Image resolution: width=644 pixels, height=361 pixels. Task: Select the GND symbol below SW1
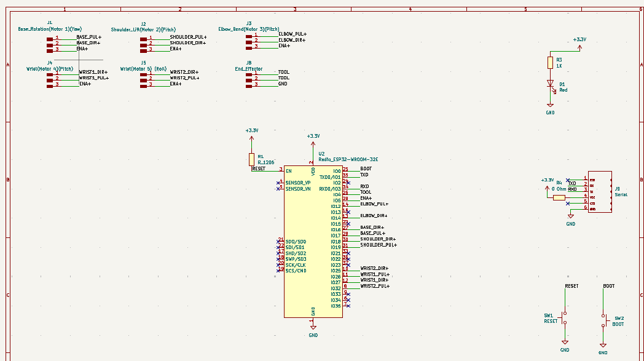coord(565,342)
